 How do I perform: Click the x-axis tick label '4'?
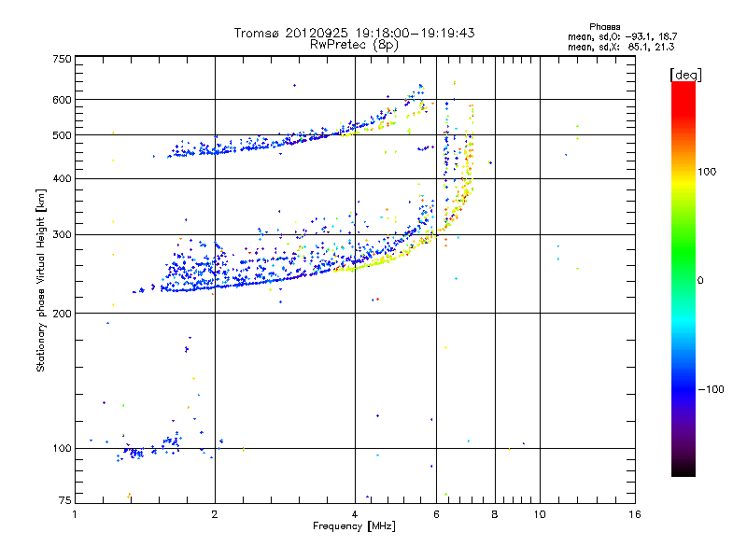point(355,514)
